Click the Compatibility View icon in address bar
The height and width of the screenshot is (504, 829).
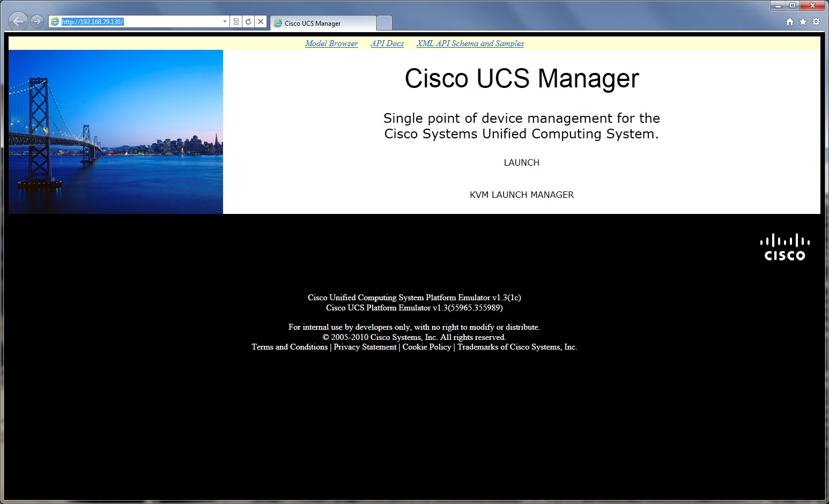click(x=236, y=21)
